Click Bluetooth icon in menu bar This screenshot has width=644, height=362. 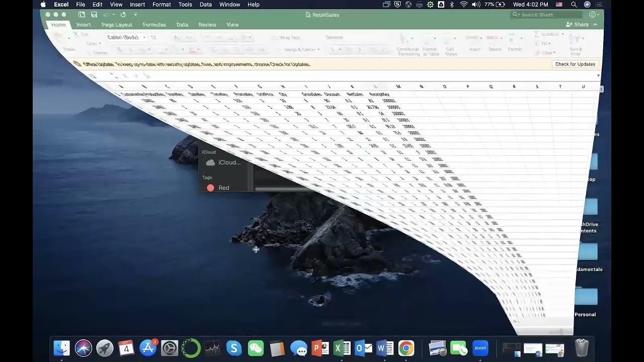coord(452,5)
